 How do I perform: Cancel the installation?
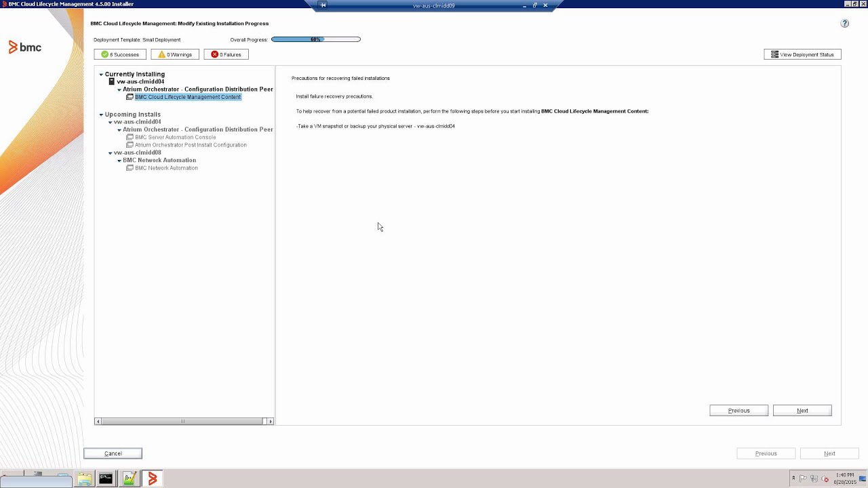click(113, 453)
